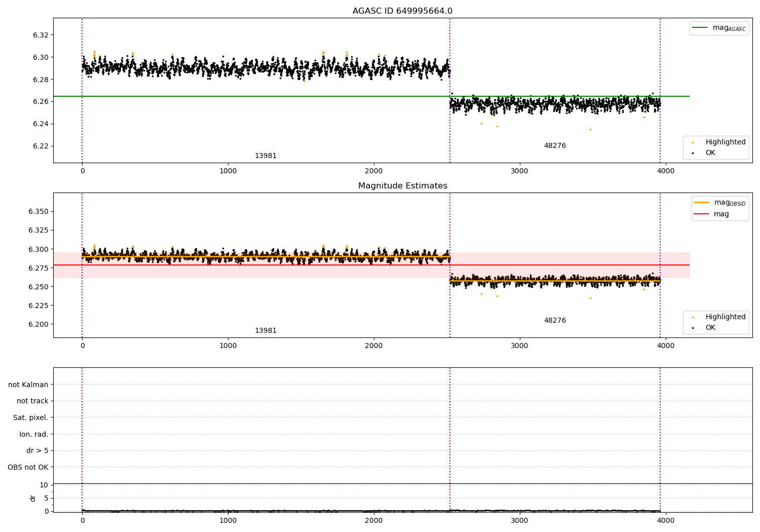Click x-axis tick 4000 under Magnitude Estimates plot
Screen dimensions: 760x532
click(666, 346)
